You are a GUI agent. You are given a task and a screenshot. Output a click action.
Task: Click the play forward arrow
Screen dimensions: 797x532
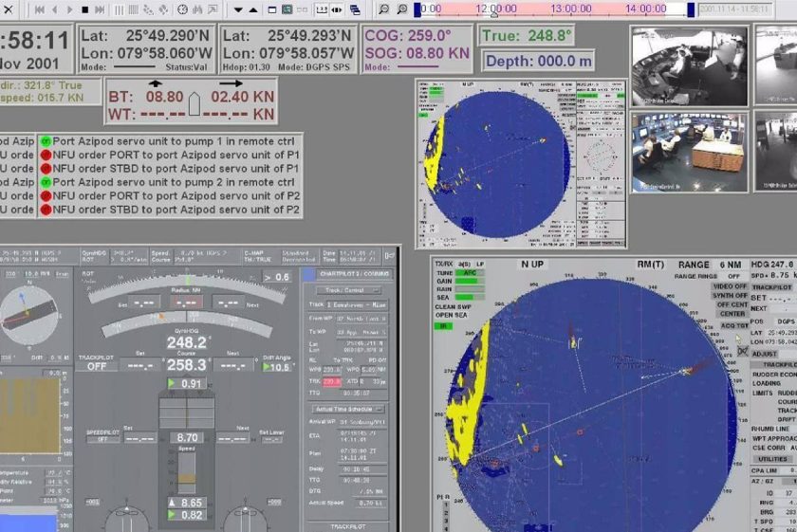[69, 9]
